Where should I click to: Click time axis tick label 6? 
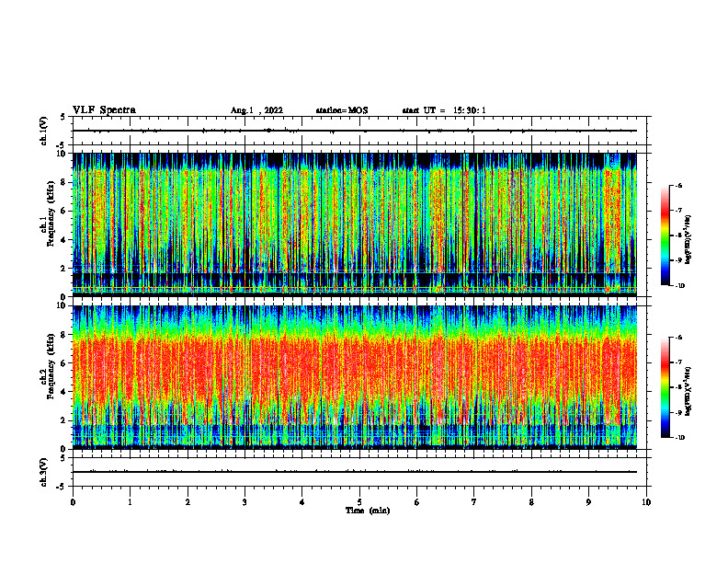click(417, 502)
